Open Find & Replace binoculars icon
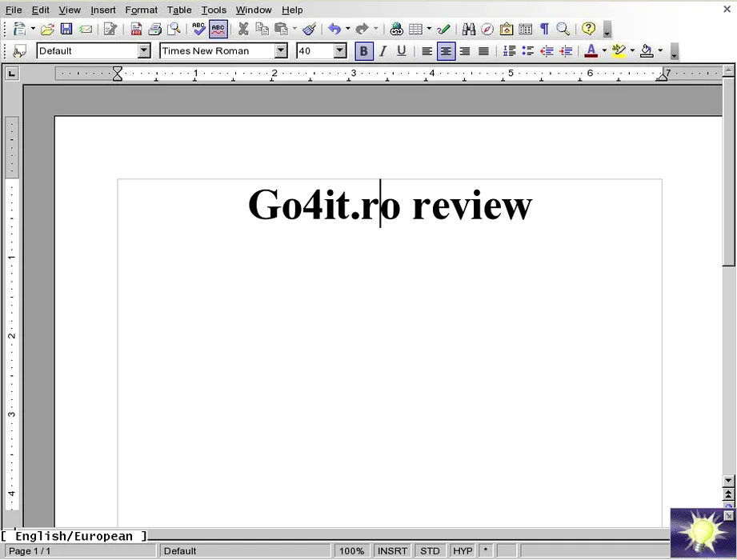737x560 pixels. click(x=469, y=30)
